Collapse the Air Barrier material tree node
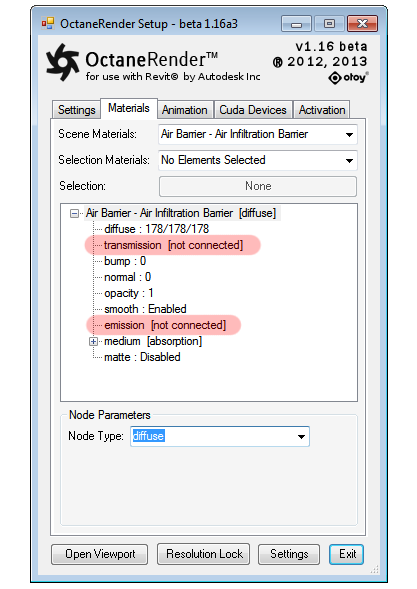Viewport: 417px width, 589px height. coord(74,213)
